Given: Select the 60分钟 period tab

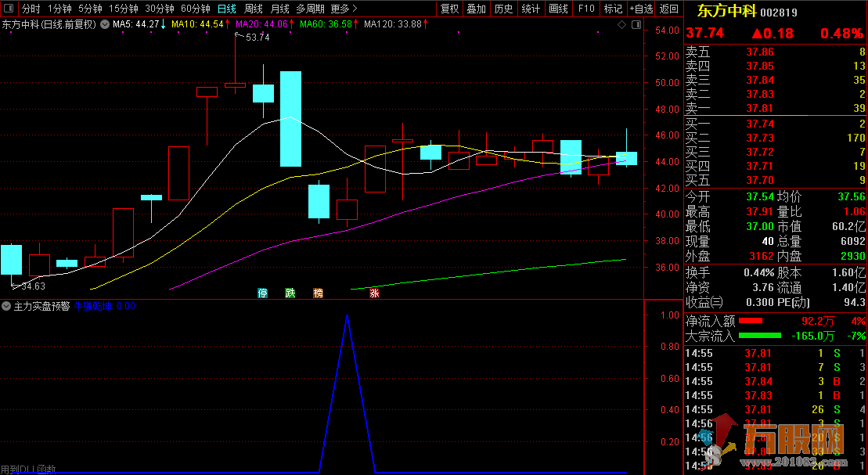Looking at the screenshot, I should click(196, 9).
